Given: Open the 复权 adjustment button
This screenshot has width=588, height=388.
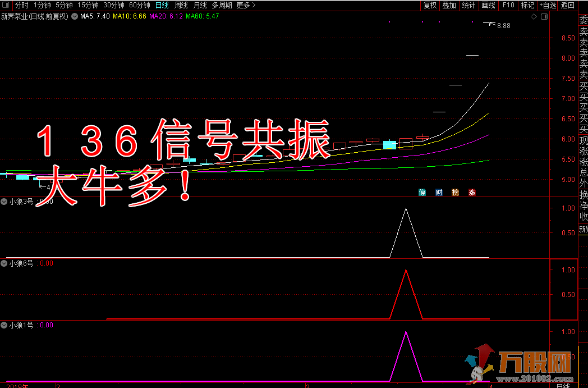Looking at the screenshot, I should coord(430,5).
